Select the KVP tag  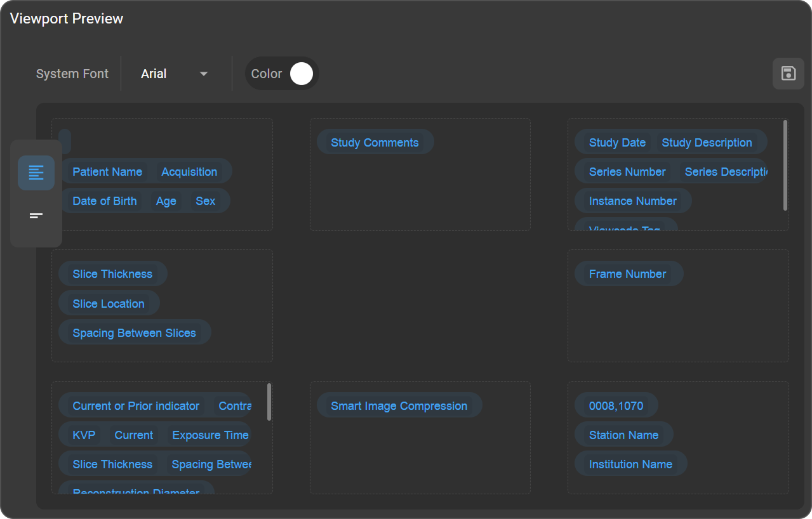click(x=84, y=435)
